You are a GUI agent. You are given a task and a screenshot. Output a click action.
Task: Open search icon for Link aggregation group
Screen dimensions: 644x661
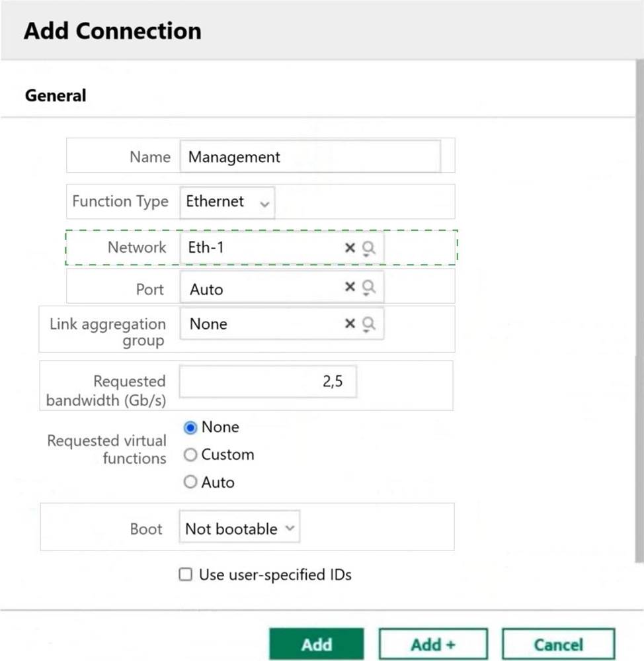(369, 324)
